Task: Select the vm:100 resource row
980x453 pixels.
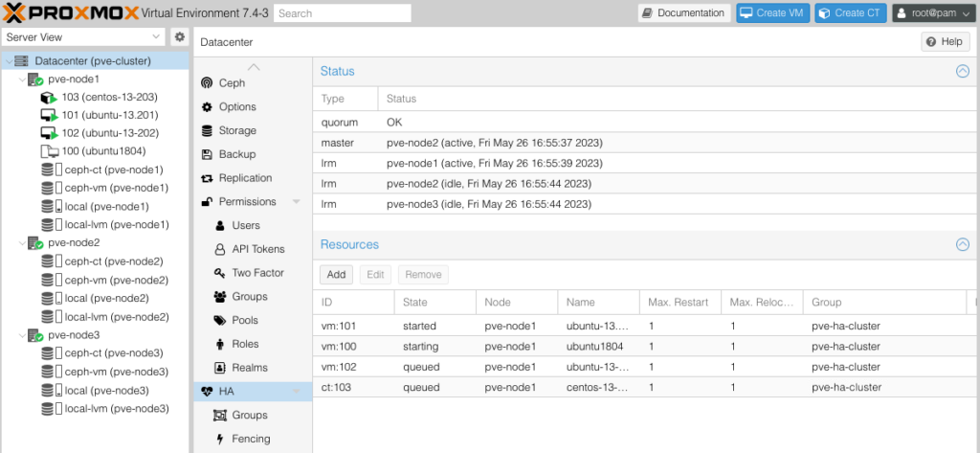Action: pyautogui.click(x=646, y=347)
